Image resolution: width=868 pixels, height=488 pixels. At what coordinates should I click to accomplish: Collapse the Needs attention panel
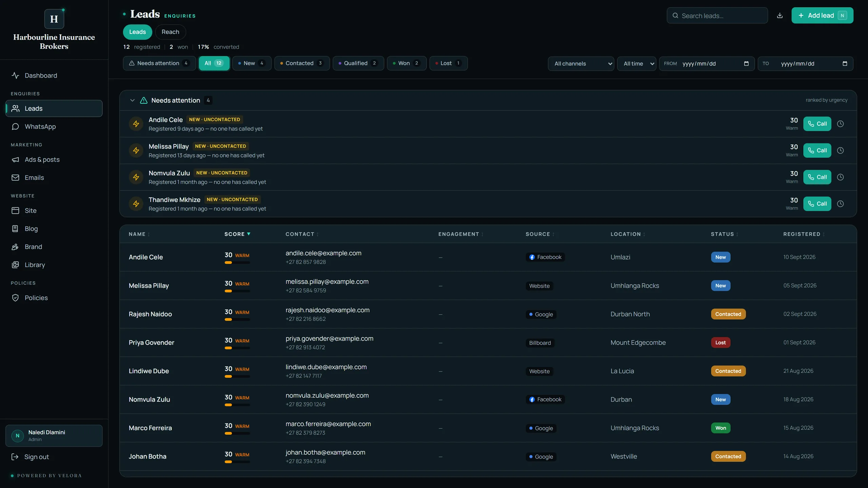(x=132, y=100)
